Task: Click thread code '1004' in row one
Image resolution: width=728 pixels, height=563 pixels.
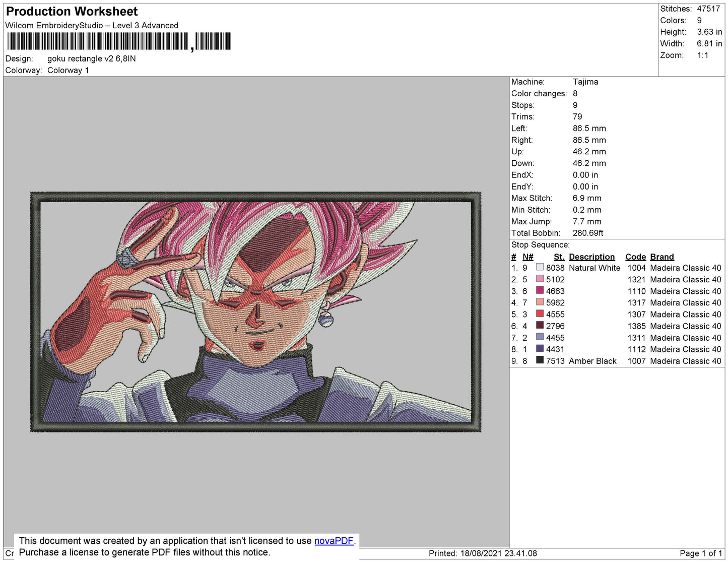Action: [636, 268]
